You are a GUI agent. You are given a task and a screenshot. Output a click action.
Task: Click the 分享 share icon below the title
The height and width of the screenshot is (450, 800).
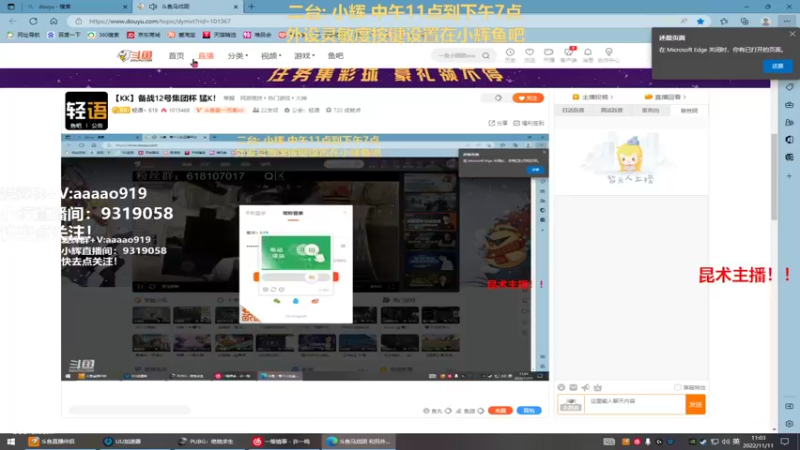(x=498, y=123)
